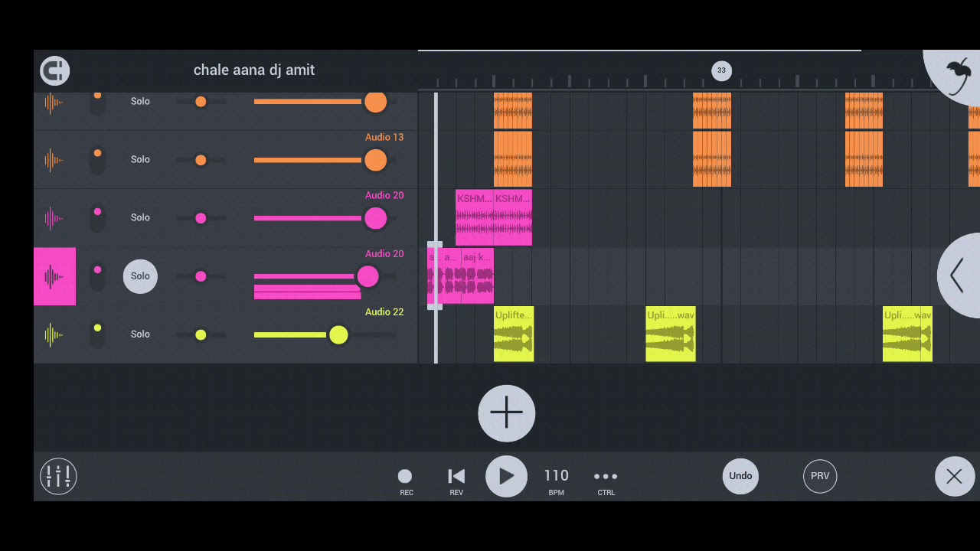Click the selected Audio 20 volume knob

[x=367, y=276]
